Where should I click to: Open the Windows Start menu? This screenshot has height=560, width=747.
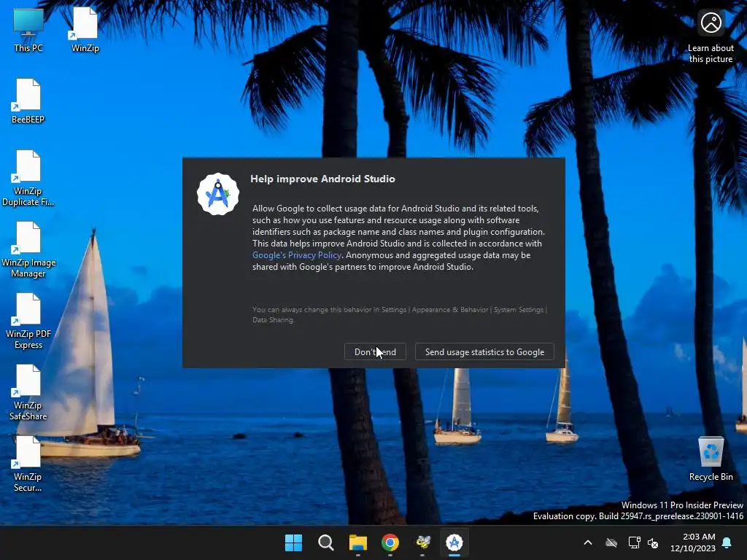(x=293, y=542)
